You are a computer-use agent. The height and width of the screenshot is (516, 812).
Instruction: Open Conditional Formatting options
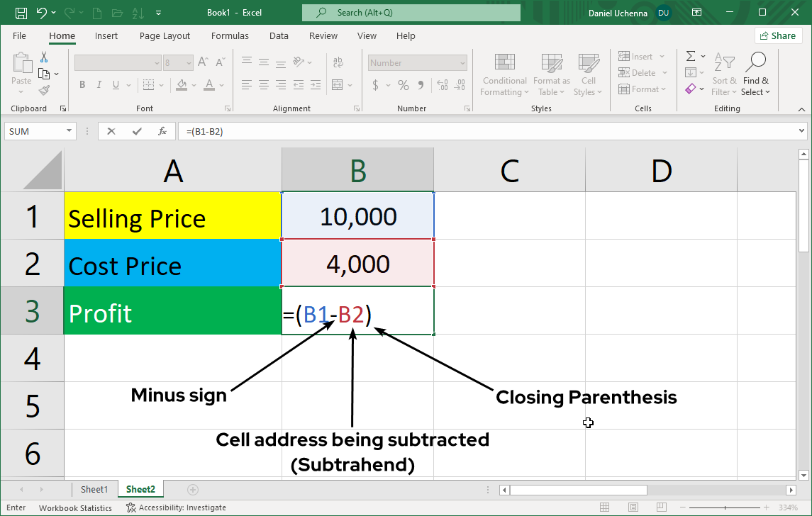(x=504, y=74)
